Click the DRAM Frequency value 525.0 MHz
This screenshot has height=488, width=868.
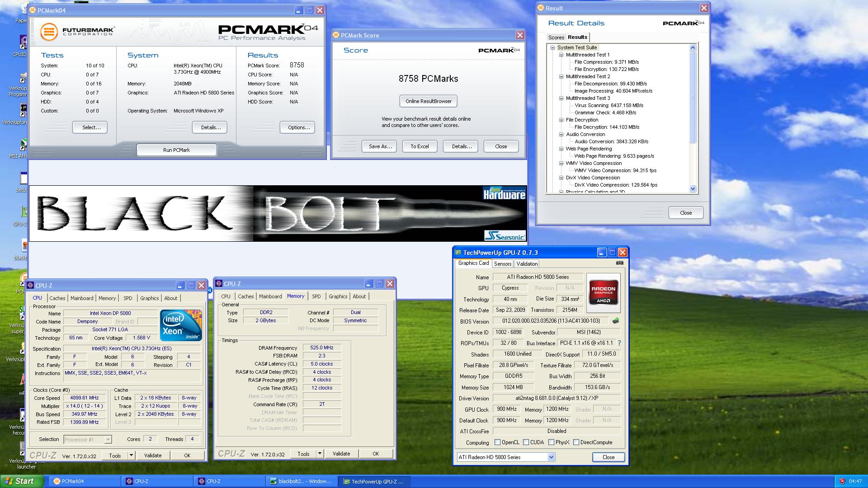click(x=321, y=348)
